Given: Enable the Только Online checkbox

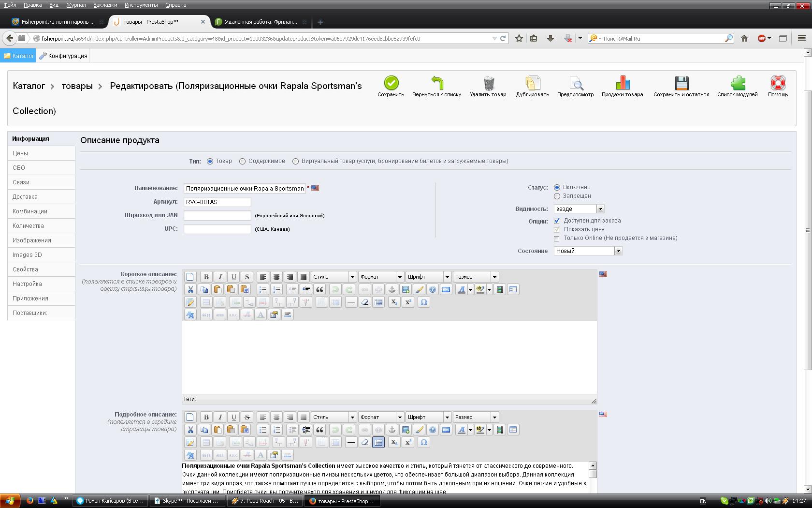Looking at the screenshot, I should tap(557, 238).
